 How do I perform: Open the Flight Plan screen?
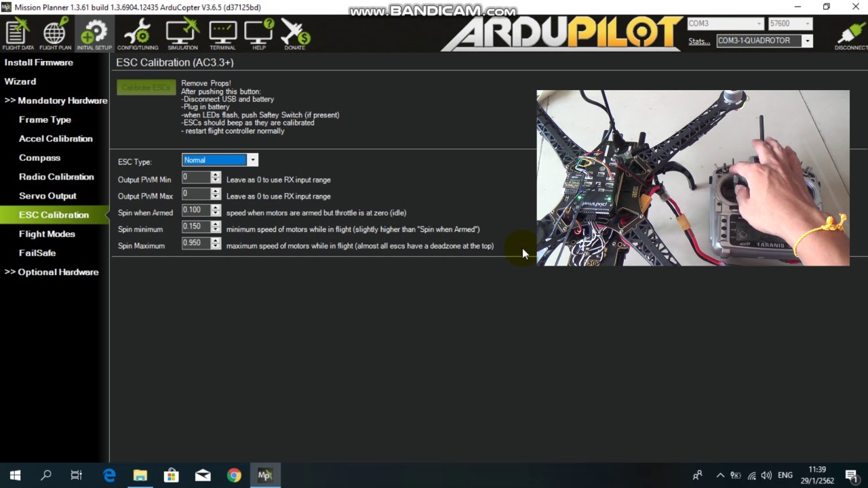(x=55, y=35)
